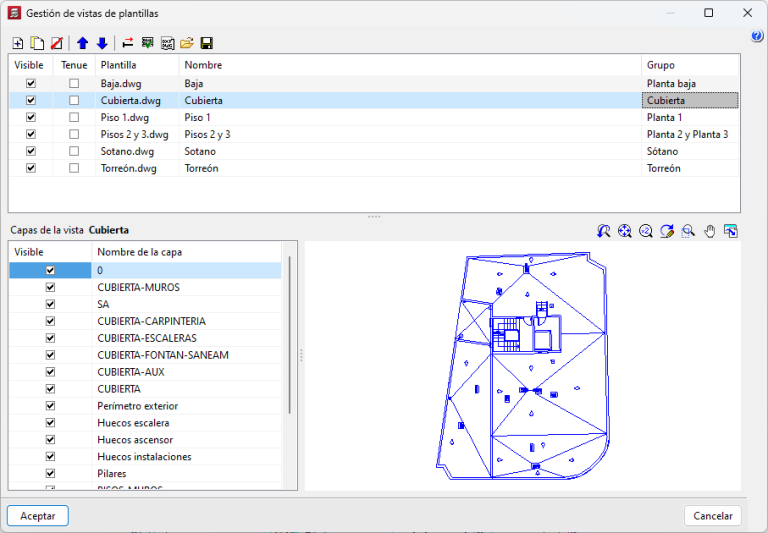The image size is (768, 533).
Task: Hide the Huecos ascensor layer
Action: pos(50,439)
